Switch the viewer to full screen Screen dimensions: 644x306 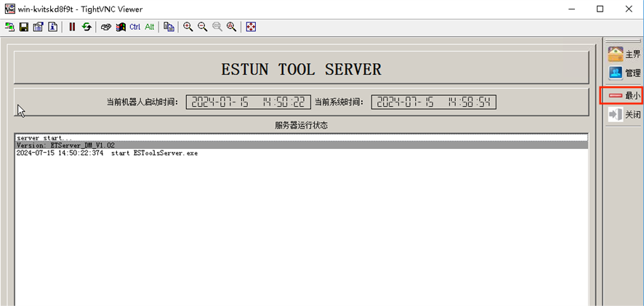point(251,27)
